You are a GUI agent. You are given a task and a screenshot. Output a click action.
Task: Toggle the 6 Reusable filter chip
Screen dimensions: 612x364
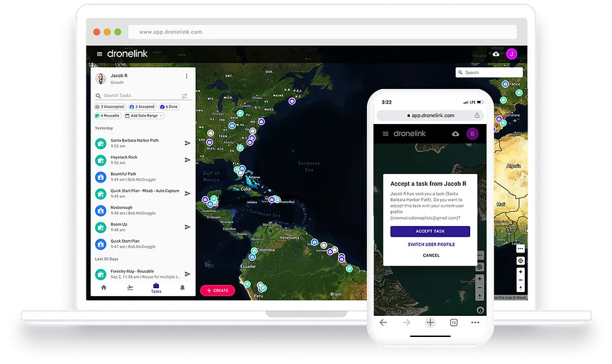click(x=108, y=116)
